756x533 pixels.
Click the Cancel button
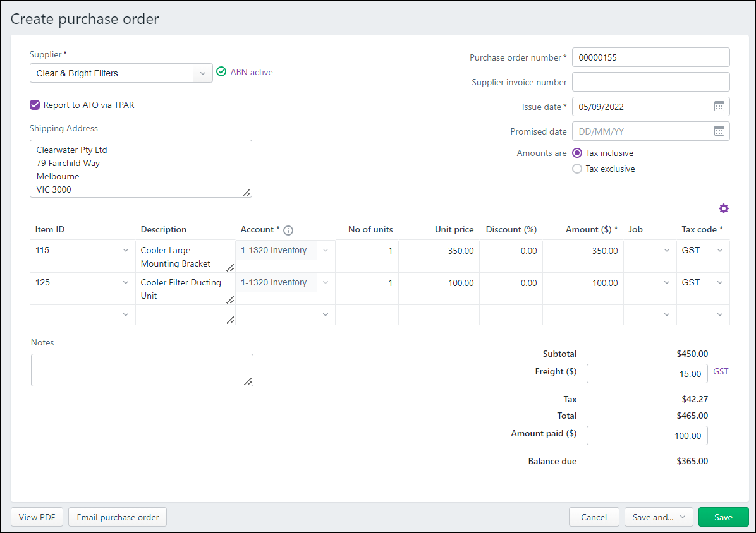(594, 517)
